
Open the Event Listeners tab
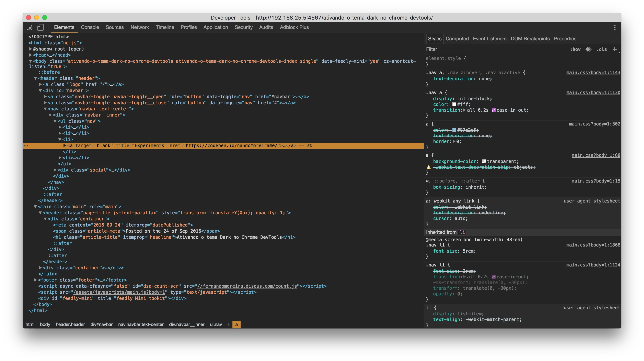[490, 39]
